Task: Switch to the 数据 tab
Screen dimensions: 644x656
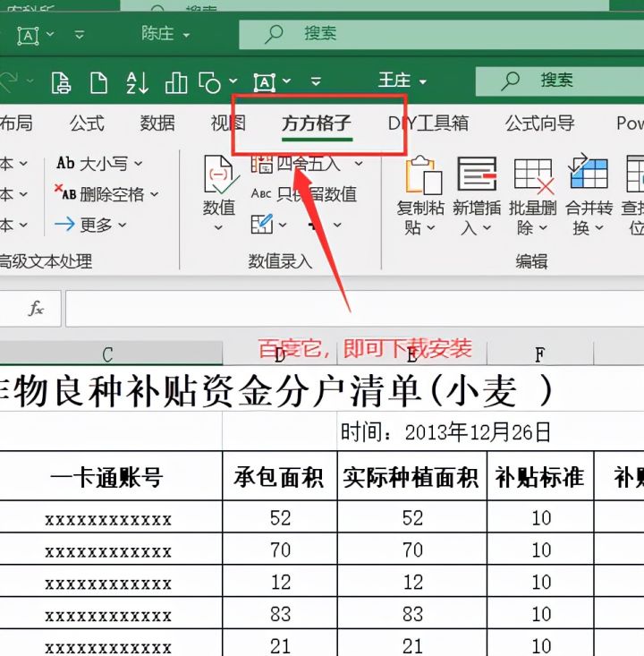Action: [157, 124]
